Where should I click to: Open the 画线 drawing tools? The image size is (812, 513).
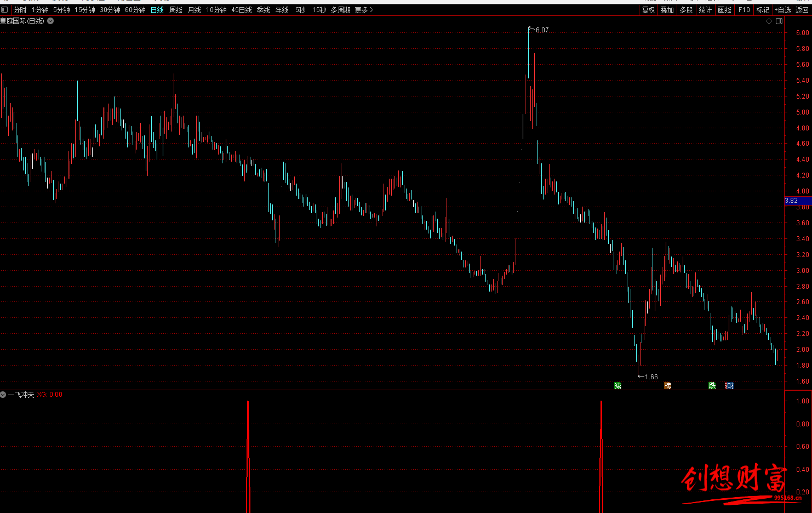[x=724, y=10]
